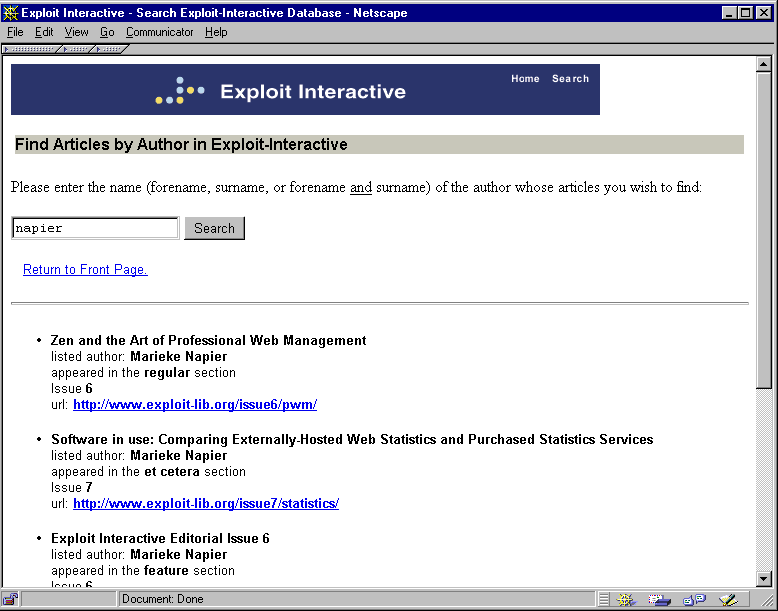Click the page scrollbar track below the thumb

pyautogui.click(x=763, y=480)
